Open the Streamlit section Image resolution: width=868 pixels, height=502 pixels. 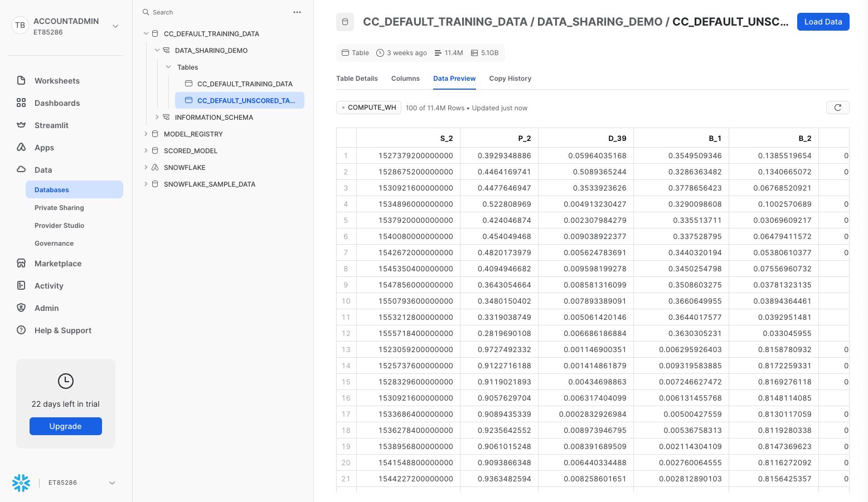51,125
